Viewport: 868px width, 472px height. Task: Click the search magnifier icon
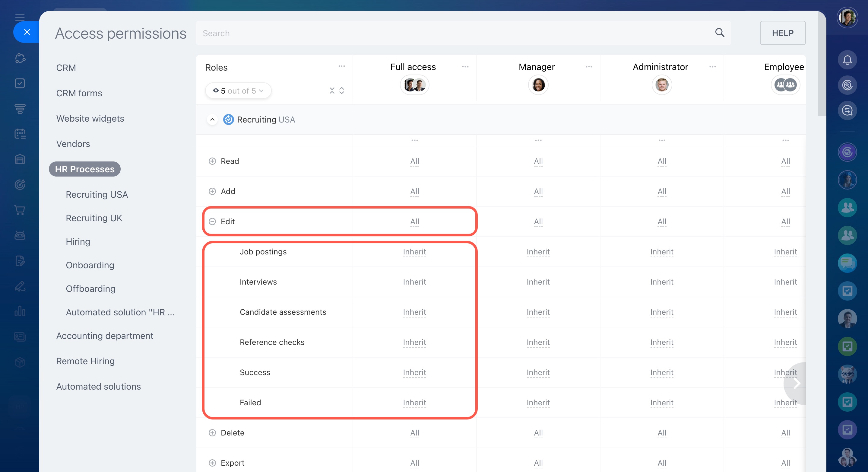(x=719, y=33)
